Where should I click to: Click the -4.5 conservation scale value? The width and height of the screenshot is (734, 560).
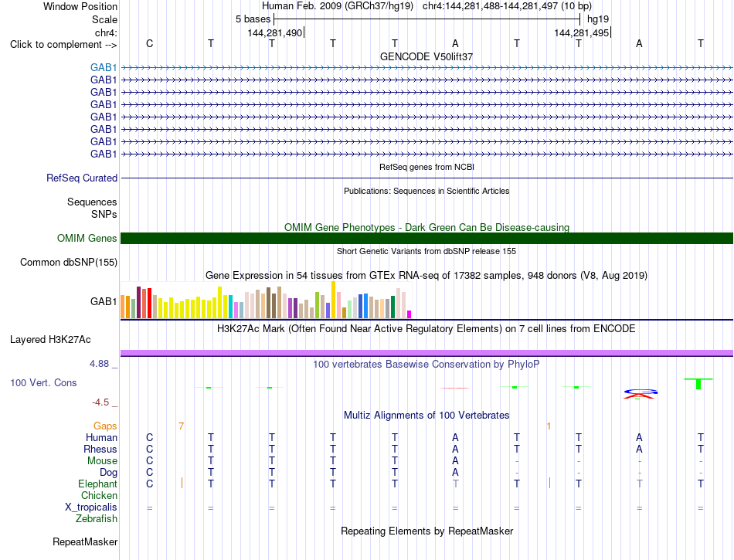tap(100, 402)
